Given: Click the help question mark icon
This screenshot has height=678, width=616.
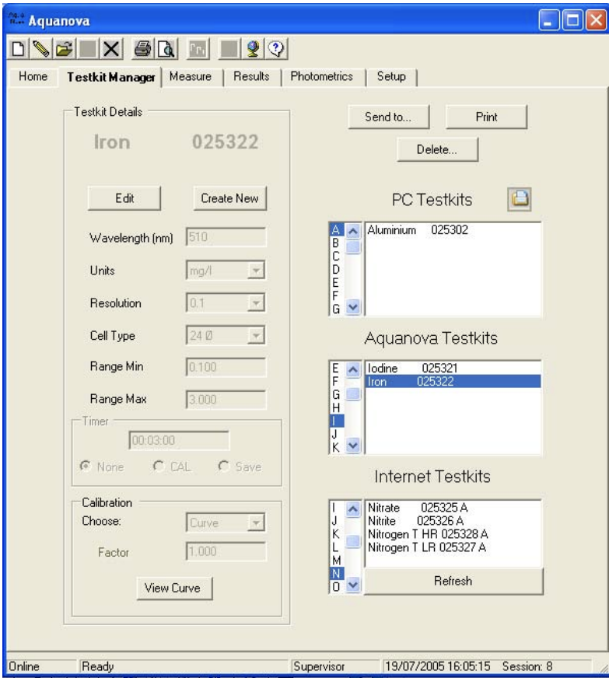Looking at the screenshot, I should (276, 48).
